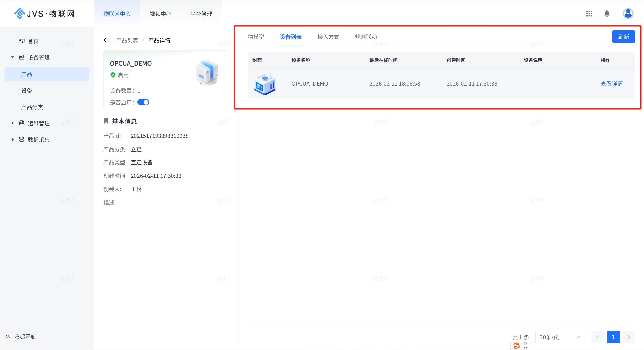Expand the 数据采集 menu section
Viewport: 644px width, 350px height.
click(13, 139)
